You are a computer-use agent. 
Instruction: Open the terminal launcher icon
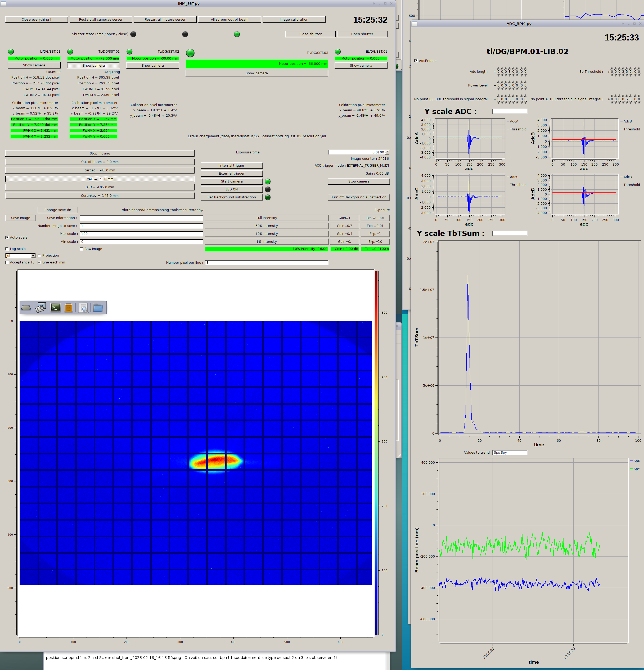[x=55, y=308]
